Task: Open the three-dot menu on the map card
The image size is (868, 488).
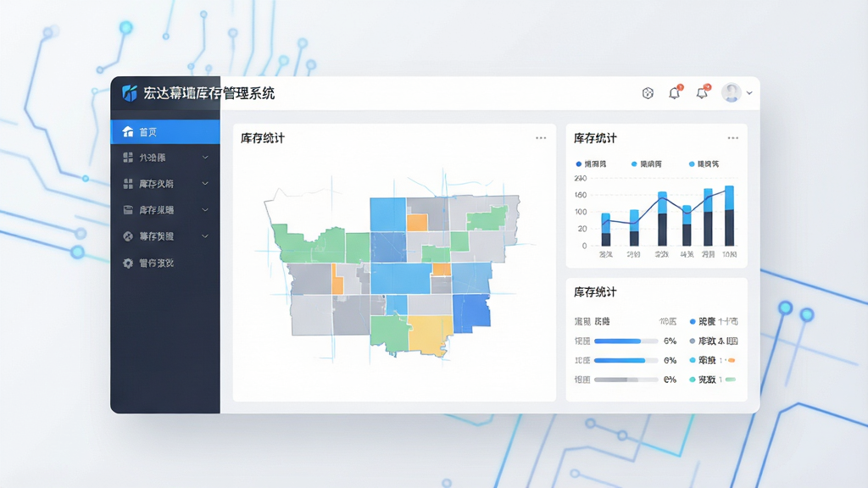Action: tap(541, 138)
